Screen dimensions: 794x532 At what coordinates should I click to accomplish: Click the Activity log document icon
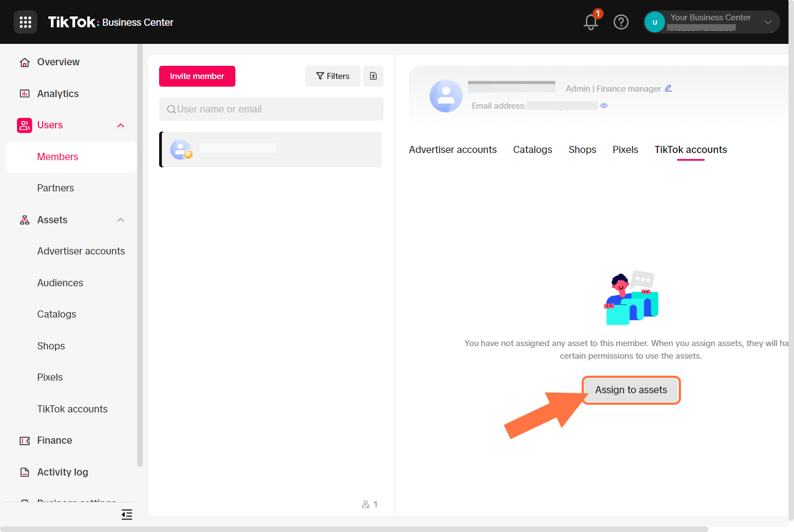24,472
